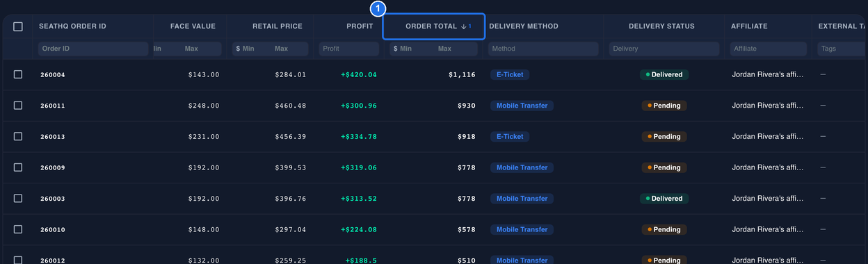Click profit value +$313.52
The width and height of the screenshot is (868, 264).
359,199
